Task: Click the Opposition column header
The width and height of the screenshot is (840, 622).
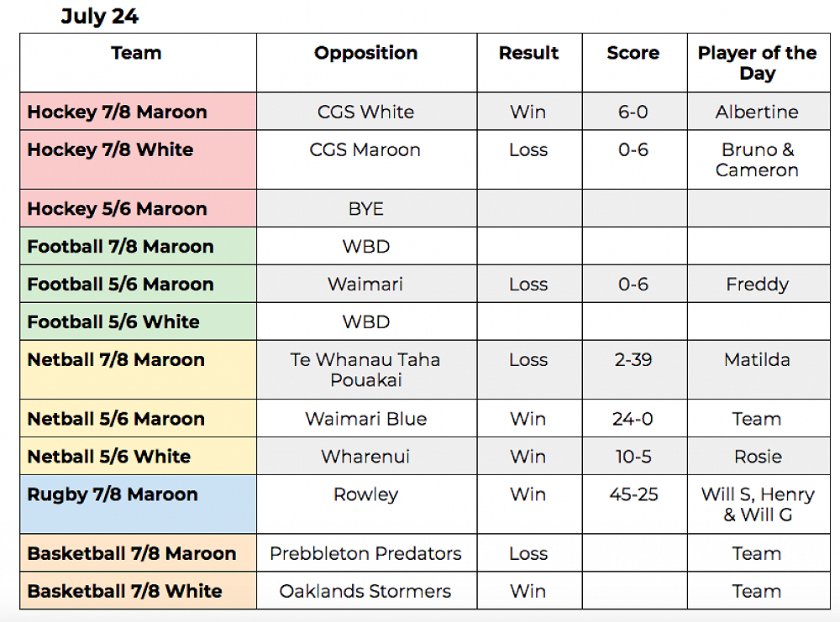Action: click(365, 54)
